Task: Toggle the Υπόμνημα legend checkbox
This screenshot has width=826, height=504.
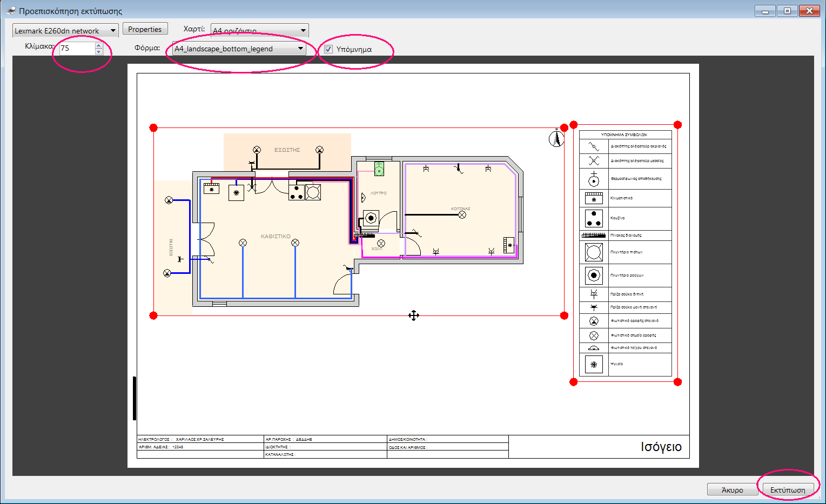Action: (x=328, y=49)
